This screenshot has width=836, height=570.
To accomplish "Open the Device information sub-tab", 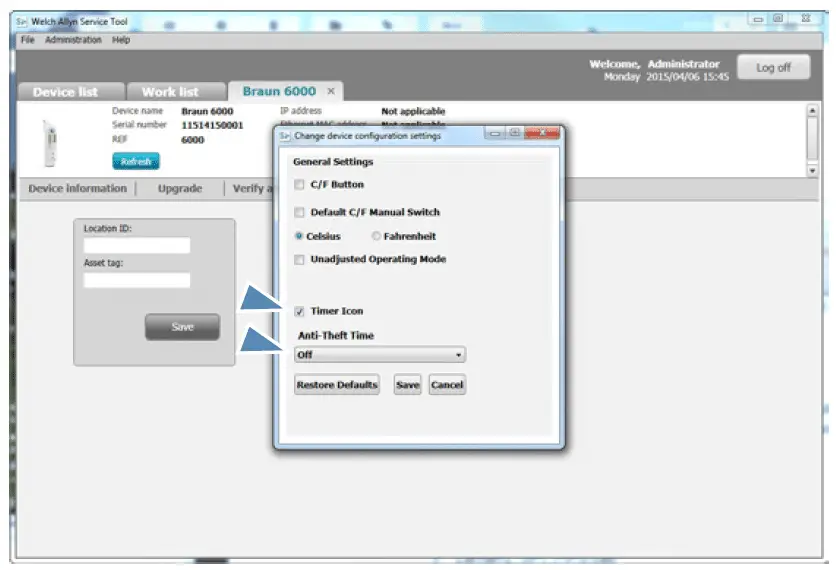I will click(x=78, y=188).
